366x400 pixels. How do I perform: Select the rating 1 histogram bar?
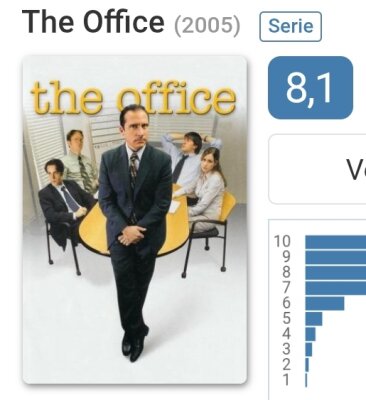tap(306, 380)
